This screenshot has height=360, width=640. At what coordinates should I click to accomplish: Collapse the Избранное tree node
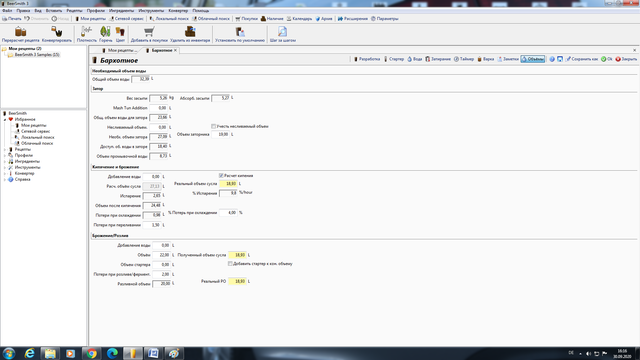[5, 120]
